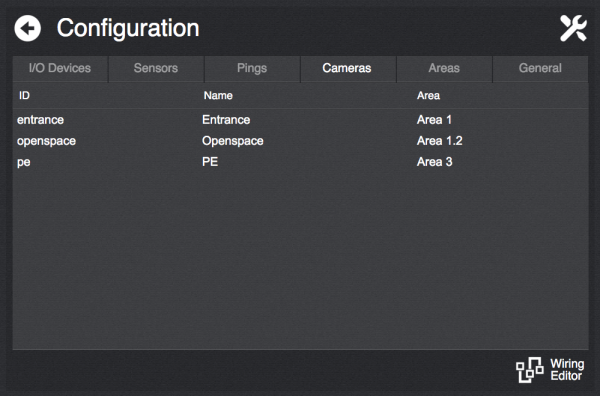The image size is (600, 396).
Task: Click the 'Openspace' camera name
Action: click(233, 141)
